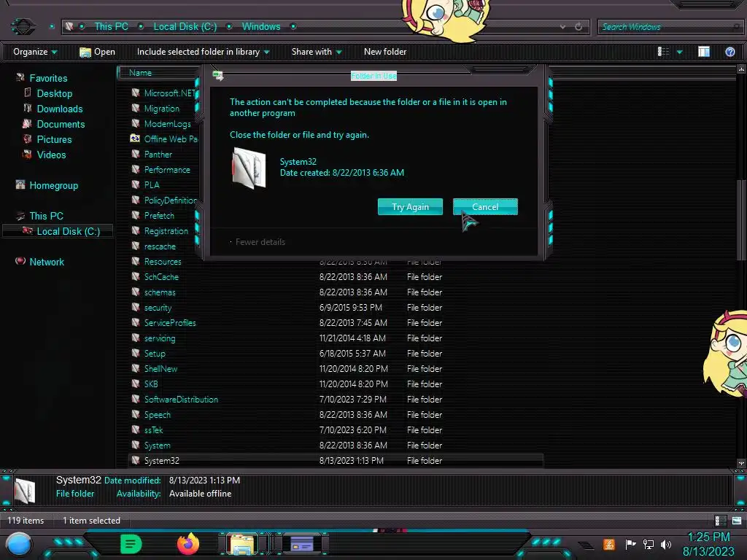Select the Performance folder
Image resolution: width=747 pixels, height=560 pixels.
click(x=167, y=169)
